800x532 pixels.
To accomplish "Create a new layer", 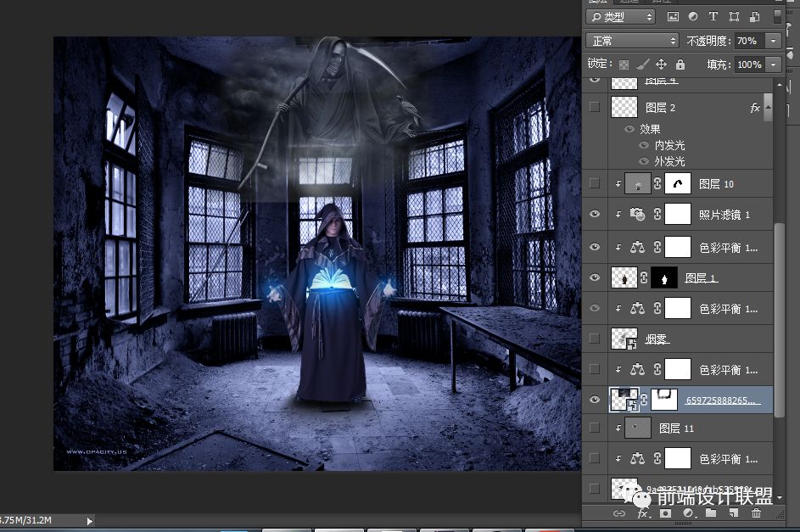I will click(x=734, y=513).
